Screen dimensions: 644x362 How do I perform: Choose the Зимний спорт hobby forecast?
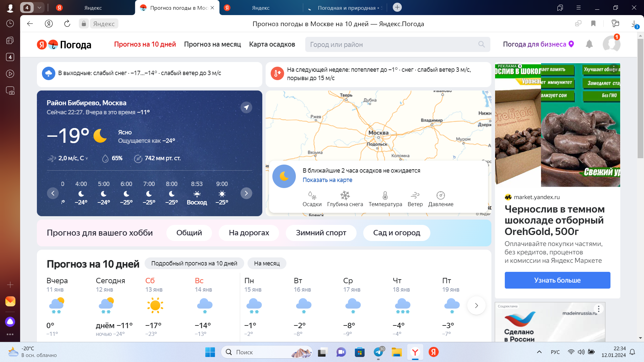(x=321, y=233)
